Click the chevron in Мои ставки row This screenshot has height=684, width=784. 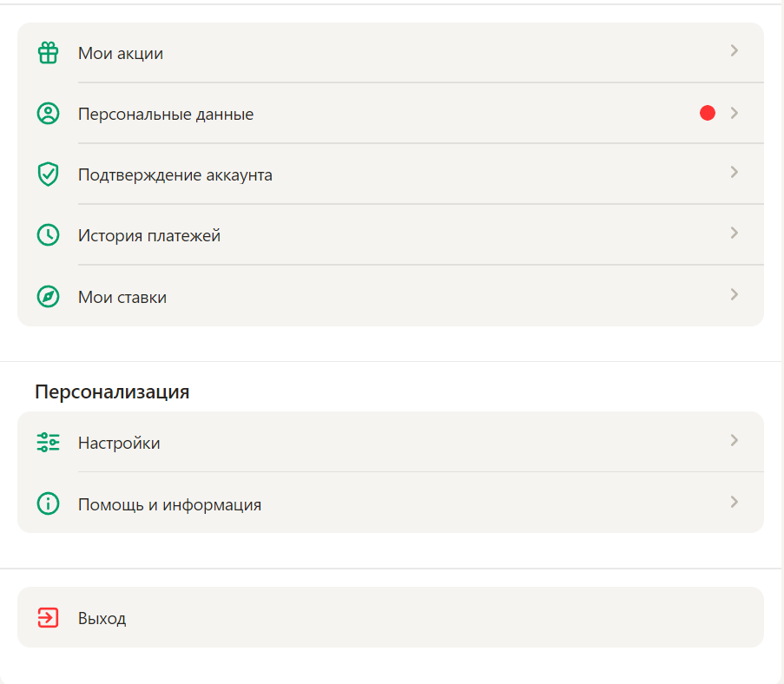point(734,294)
